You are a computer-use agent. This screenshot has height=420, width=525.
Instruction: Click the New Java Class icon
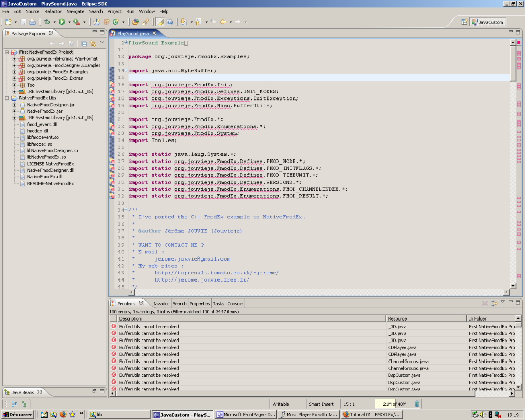click(115, 22)
